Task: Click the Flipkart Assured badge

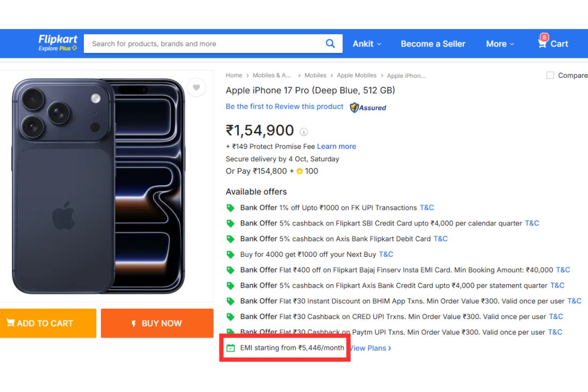Action: click(367, 107)
